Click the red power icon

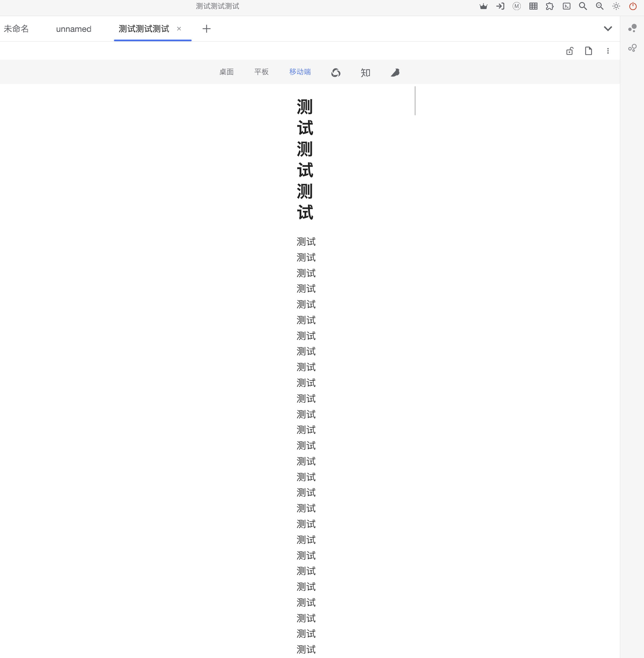[x=633, y=6]
